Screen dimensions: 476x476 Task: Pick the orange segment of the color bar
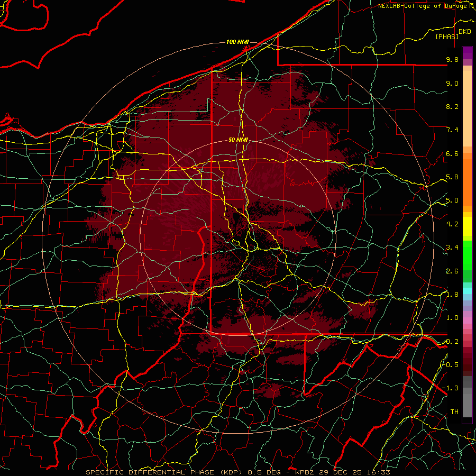click(467, 182)
